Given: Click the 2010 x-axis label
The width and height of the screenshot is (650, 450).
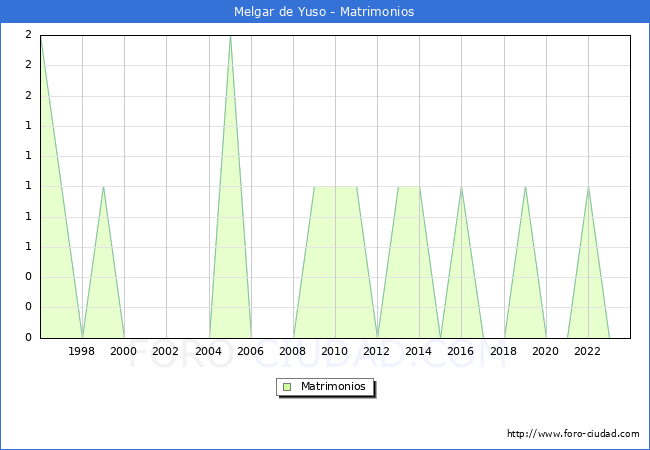Looking at the screenshot, I should [x=335, y=351].
